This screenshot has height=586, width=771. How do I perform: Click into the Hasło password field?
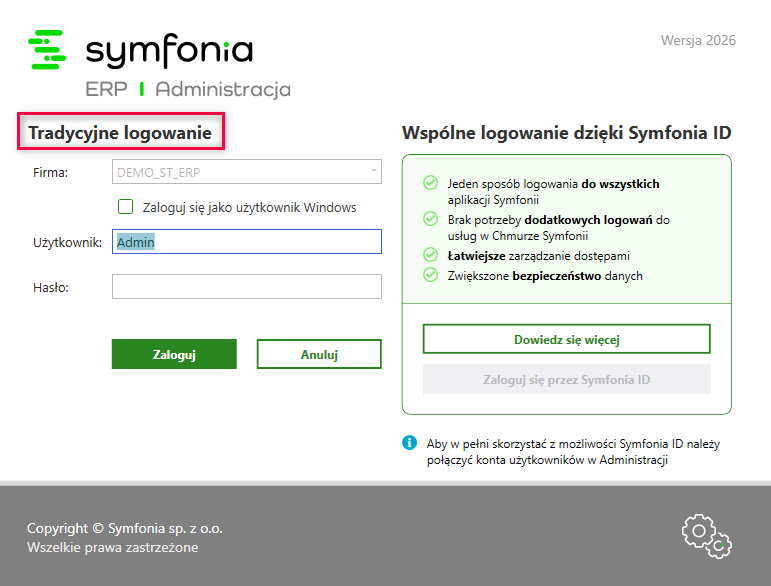[247, 287]
